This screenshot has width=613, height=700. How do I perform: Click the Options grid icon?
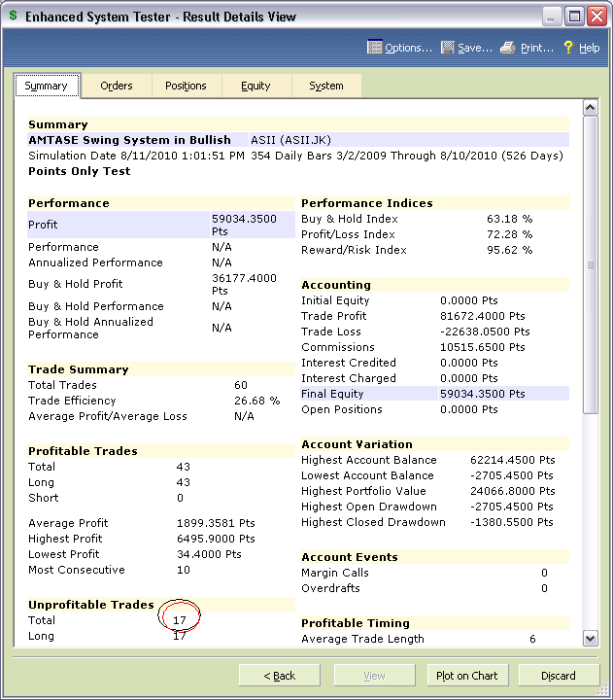point(374,48)
